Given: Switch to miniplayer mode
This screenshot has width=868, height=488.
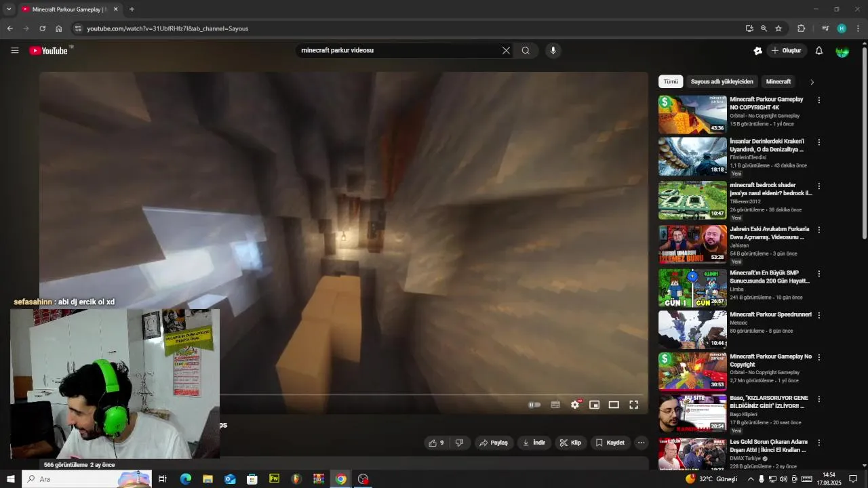Looking at the screenshot, I should click(594, 405).
